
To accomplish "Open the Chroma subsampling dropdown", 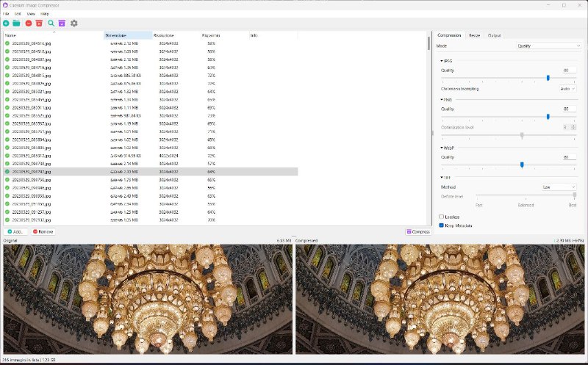I will tap(566, 88).
